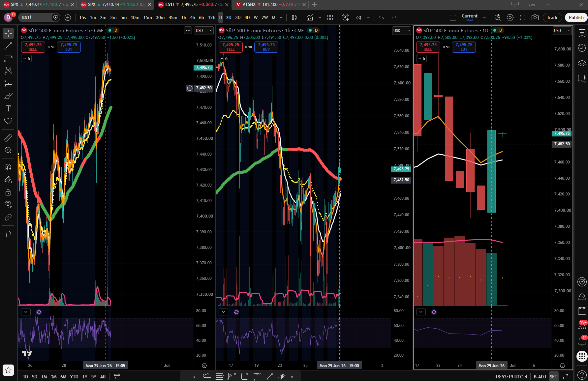Viewport: 588px width, 381px height.
Task: Click the Publish button
Action: pyautogui.click(x=576, y=17)
